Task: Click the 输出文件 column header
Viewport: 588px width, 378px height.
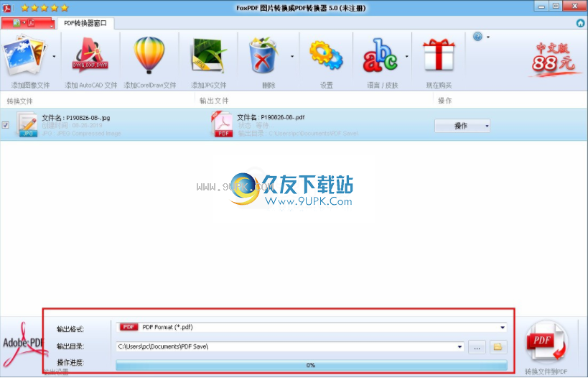Action: (214, 101)
